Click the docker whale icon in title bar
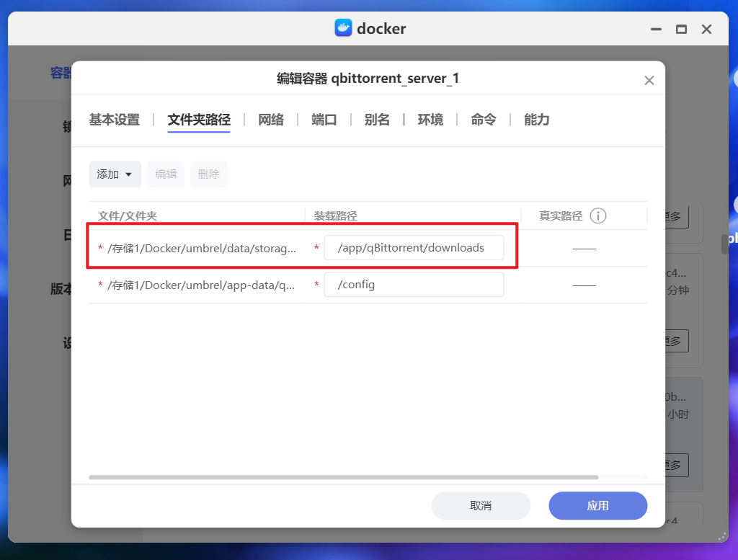The height and width of the screenshot is (560, 738). (343, 28)
